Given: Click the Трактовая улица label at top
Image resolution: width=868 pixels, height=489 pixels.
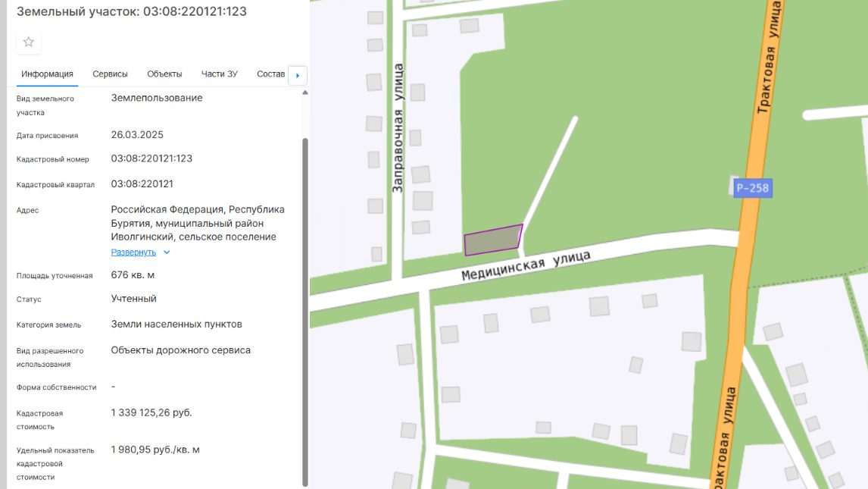Looking at the screenshot, I should coord(768,57).
